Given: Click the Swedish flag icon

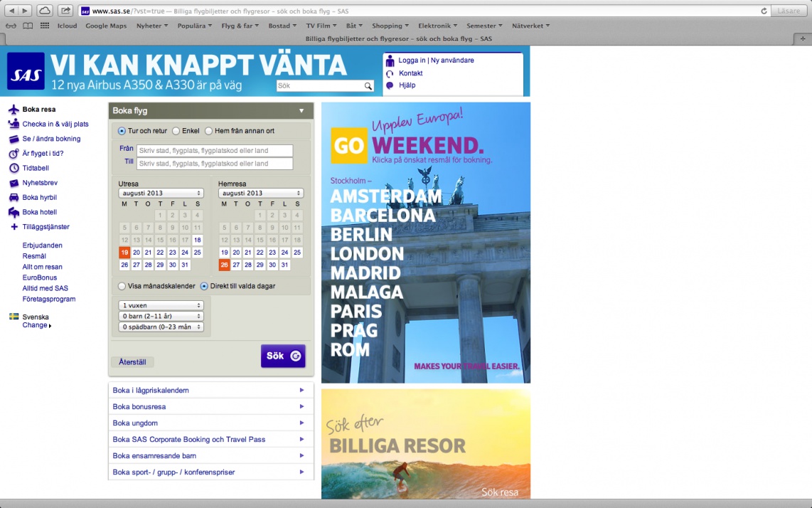Looking at the screenshot, I should click(x=14, y=316).
